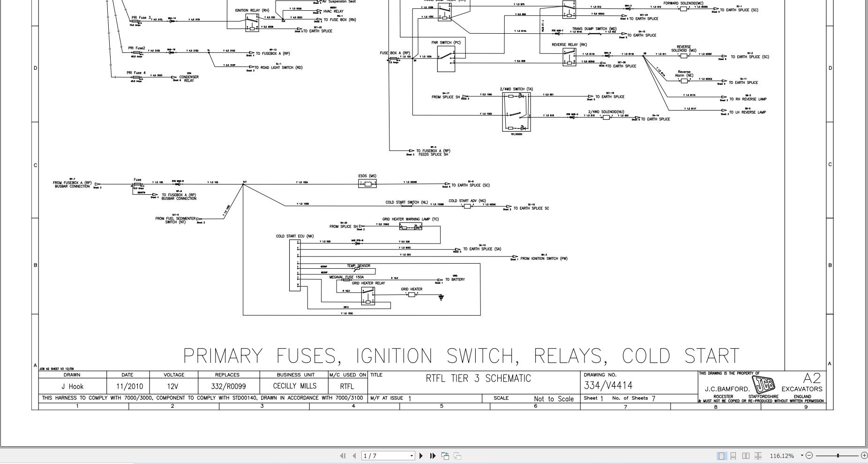868x464 pixels.
Task: Switch to single page view mode
Action: [x=722, y=455]
